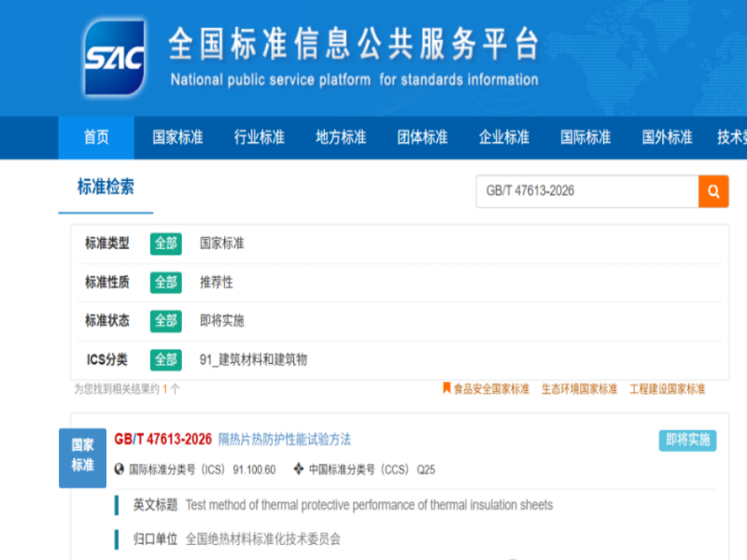
Task: Open the 国外标准 navigation tab
Action: click(667, 137)
